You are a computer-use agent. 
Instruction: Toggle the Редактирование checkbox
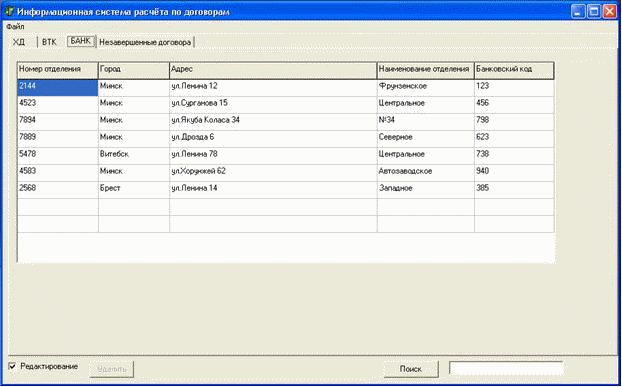point(12,366)
